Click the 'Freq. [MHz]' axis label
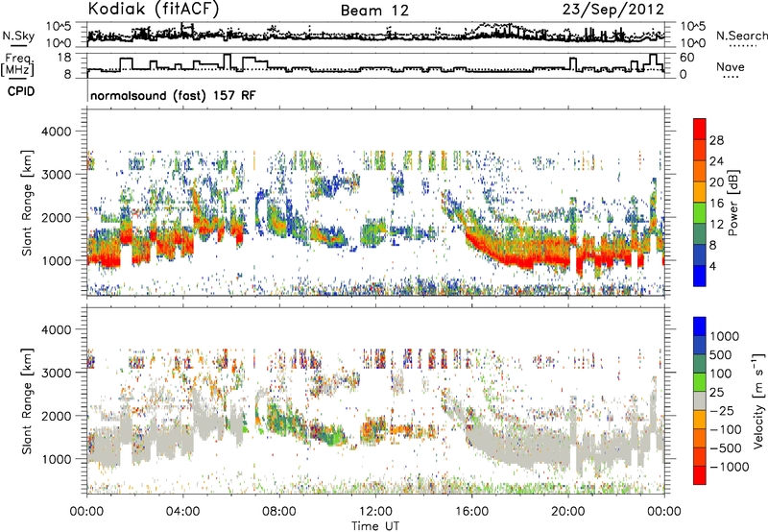 [x=17, y=64]
